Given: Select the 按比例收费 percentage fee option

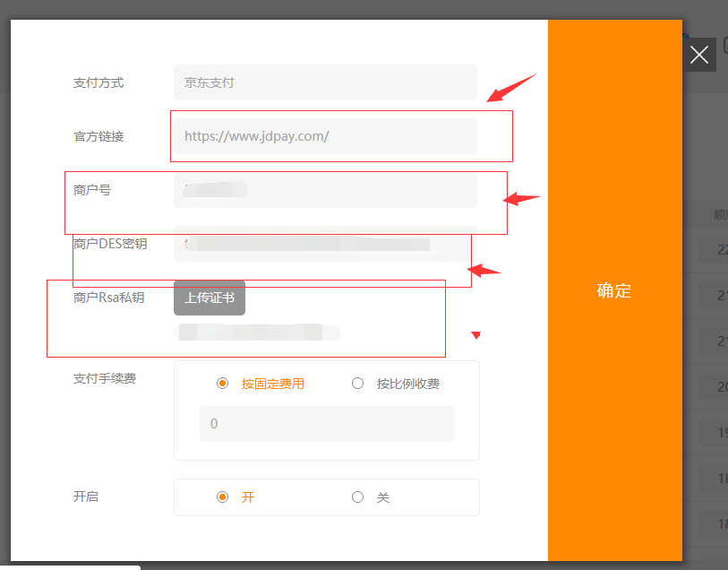Looking at the screenshot, I should pyautogui.click(x=358, y=384).
